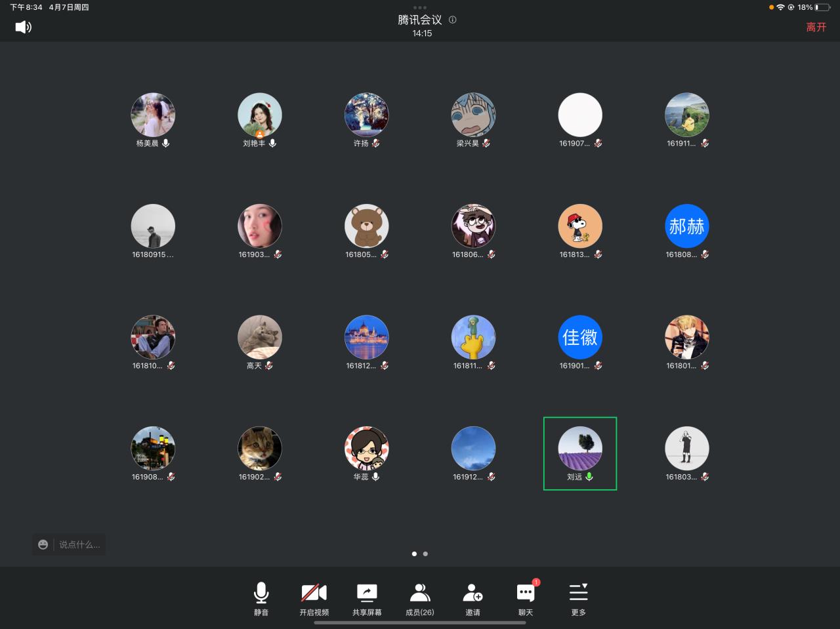Click the red 离开 leave button
Viewport: 840px width, 629px height.
pos(816,27)
